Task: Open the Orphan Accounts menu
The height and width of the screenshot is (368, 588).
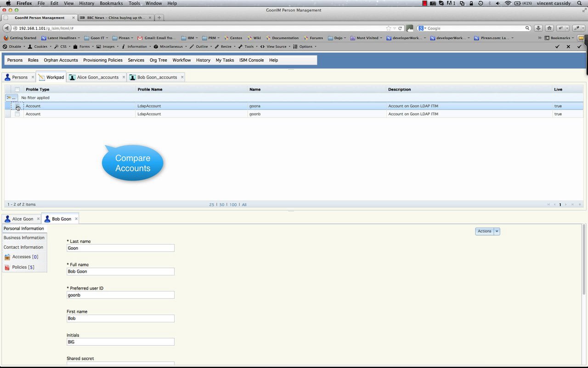Action: (61, 60)
